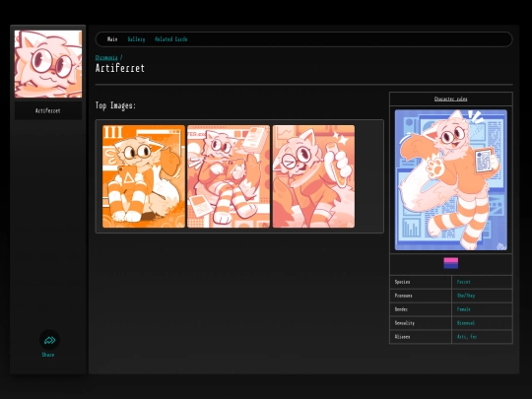Click the Share label below the arrow
Image resolution: width=532 pixels, height=399 pixels.
[x=48, y=355]
